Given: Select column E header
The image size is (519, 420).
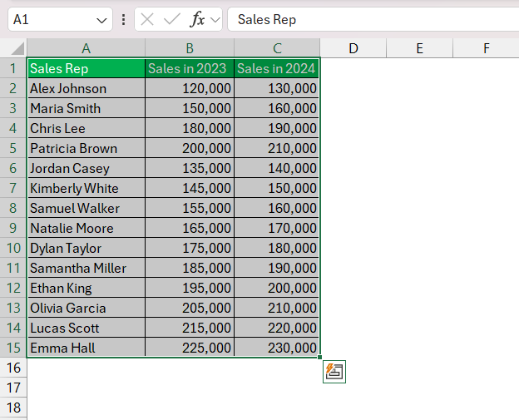Looking at the screenshot, I should (419, 48).
